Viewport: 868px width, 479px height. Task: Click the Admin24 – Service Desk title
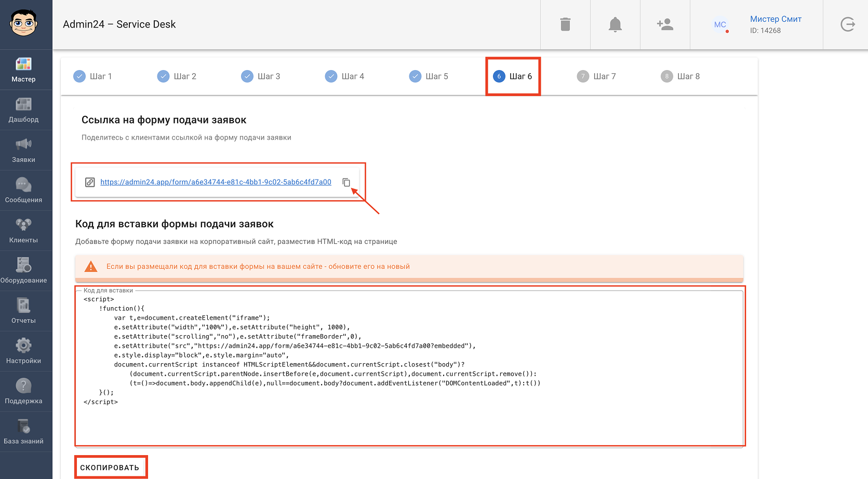(x=119, y=24)
